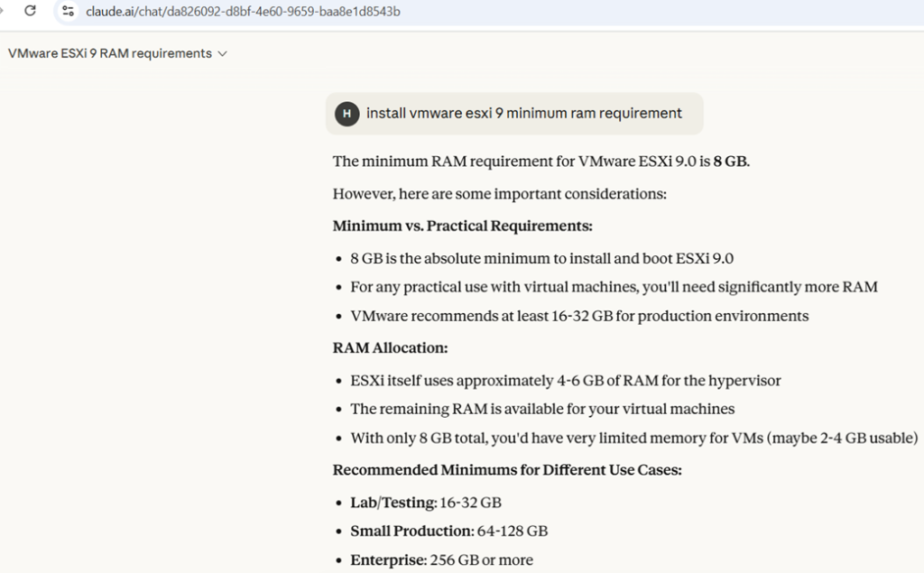Click the 'Enterprise' bullet label
This screenshot has width=924, height=573.
click(388, 560)
